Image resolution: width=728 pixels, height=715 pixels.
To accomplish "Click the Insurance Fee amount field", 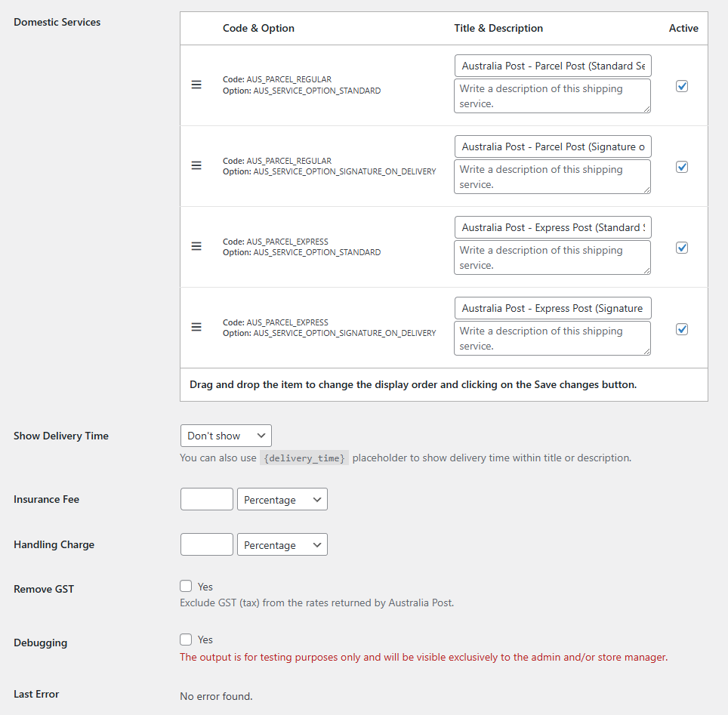I will pos(207,499).
